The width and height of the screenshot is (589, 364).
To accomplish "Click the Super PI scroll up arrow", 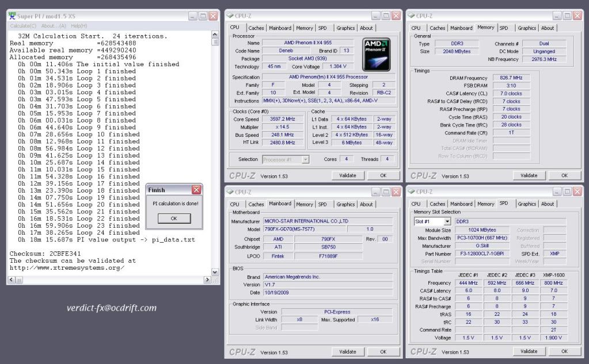I will pos(216,35).
